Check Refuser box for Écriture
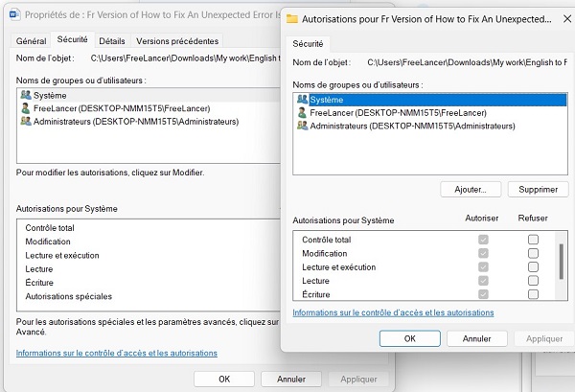Viewport: 575px width, 392px height. point(533,294)
